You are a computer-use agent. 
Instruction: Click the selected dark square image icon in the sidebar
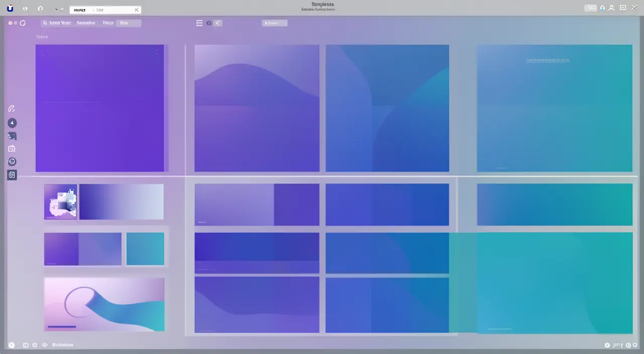click(x=12, y=174)
